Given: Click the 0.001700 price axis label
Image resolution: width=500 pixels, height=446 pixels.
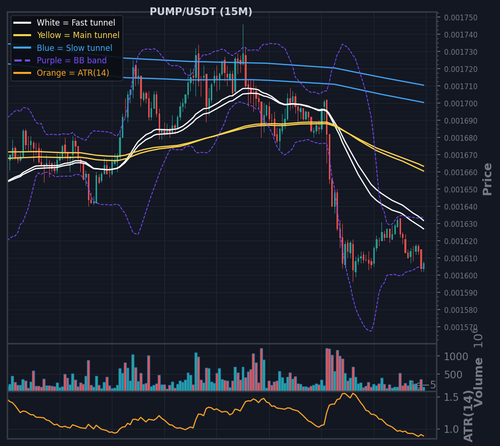Looking at the screenshot, I should (461, 104).
